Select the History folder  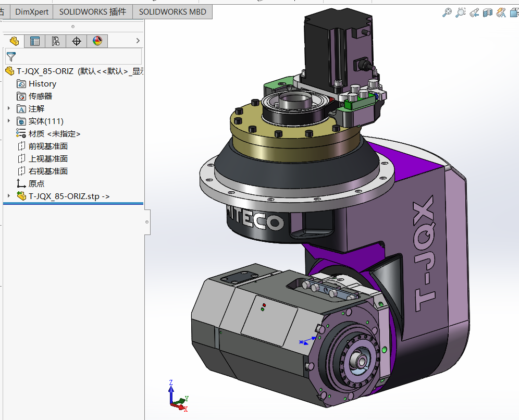pyautogui.click(x=42, y=84)
